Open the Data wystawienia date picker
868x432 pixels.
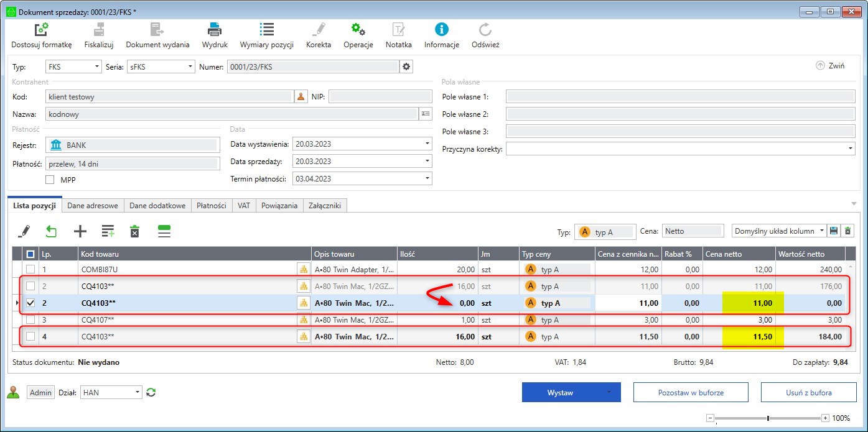click(x=427, y=144)
